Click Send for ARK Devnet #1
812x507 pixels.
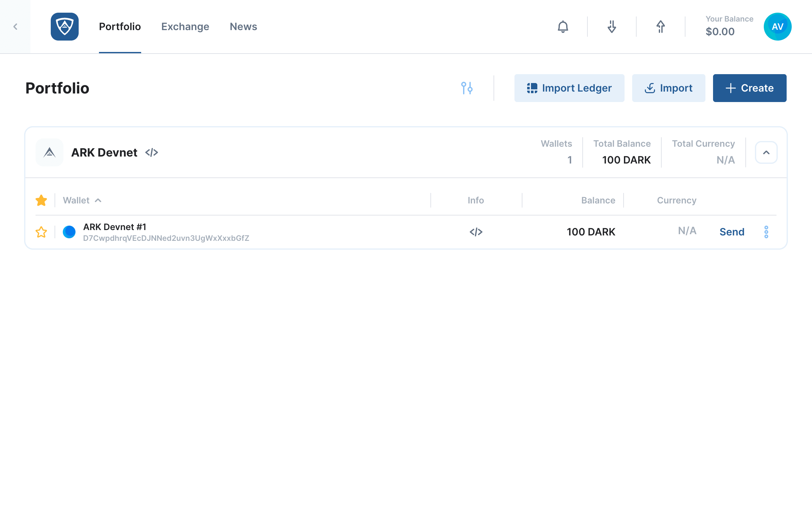coord(732,232)
